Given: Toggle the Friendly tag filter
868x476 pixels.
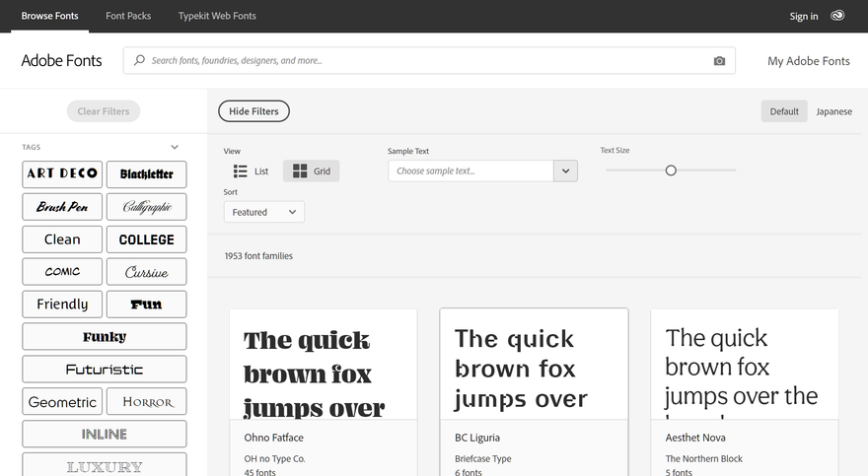Looking at the screenshot, I should pos(62,305).
